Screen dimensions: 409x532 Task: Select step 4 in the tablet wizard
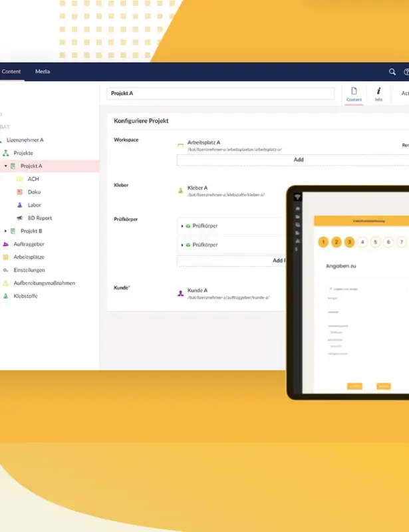tap(362, 242)
